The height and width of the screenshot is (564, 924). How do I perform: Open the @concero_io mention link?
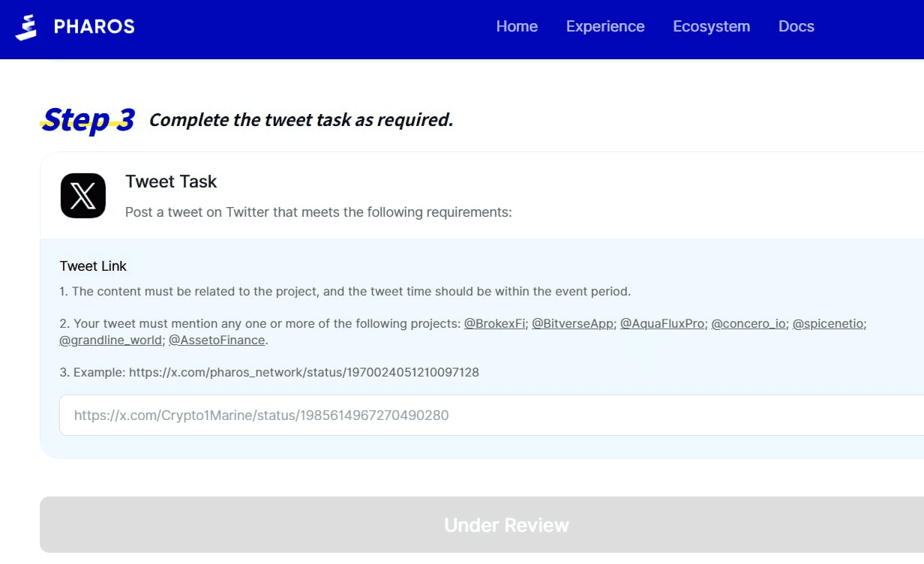pos(748,324)
